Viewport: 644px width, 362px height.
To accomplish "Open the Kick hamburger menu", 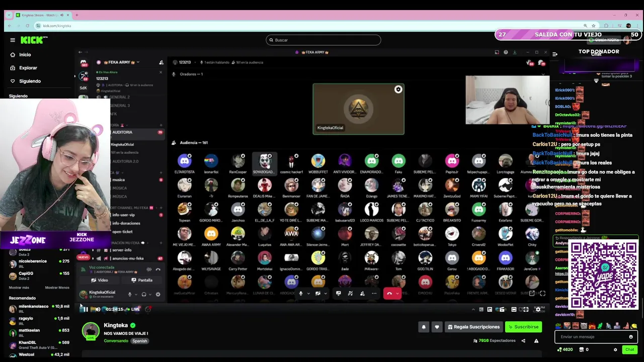I will point(13,40).
